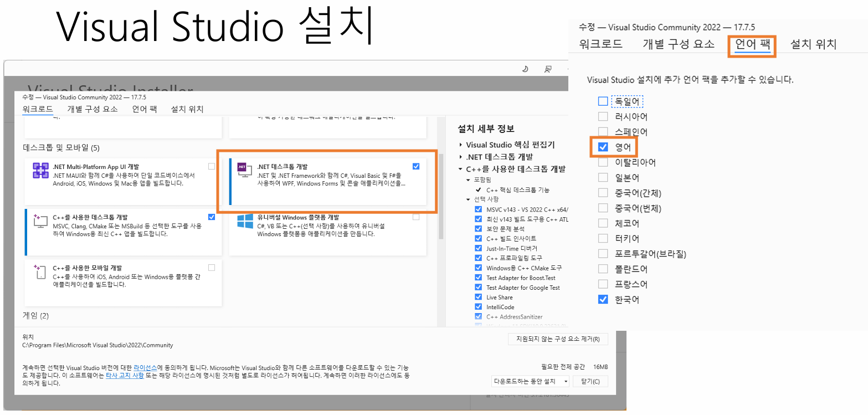
Task: Check the 체코어 language pack checkbox
Action: click(x=603, y=223)
